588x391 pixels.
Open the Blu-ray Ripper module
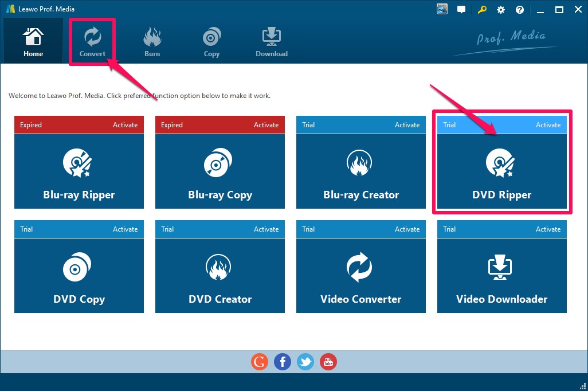pos(79,171)
